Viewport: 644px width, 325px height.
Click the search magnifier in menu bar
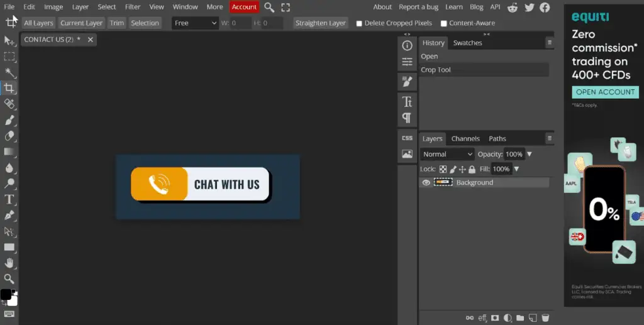(x=269, y=7)
